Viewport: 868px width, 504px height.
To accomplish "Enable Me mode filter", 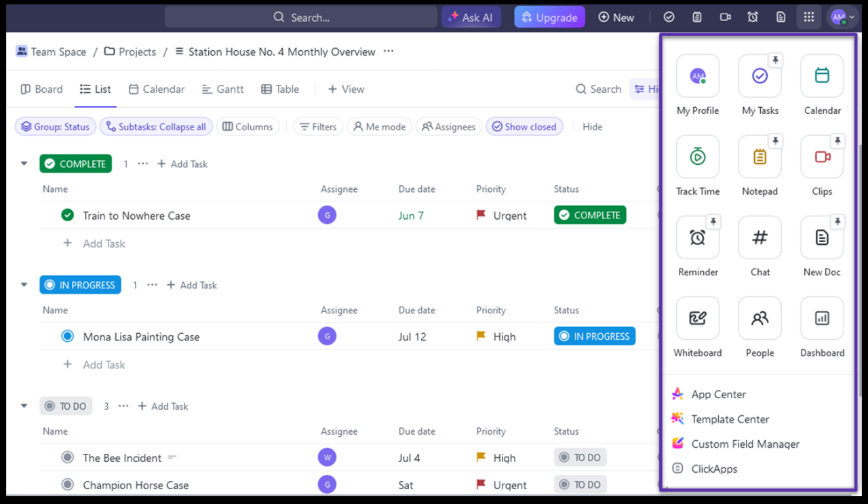I will (x=380, y=127).
